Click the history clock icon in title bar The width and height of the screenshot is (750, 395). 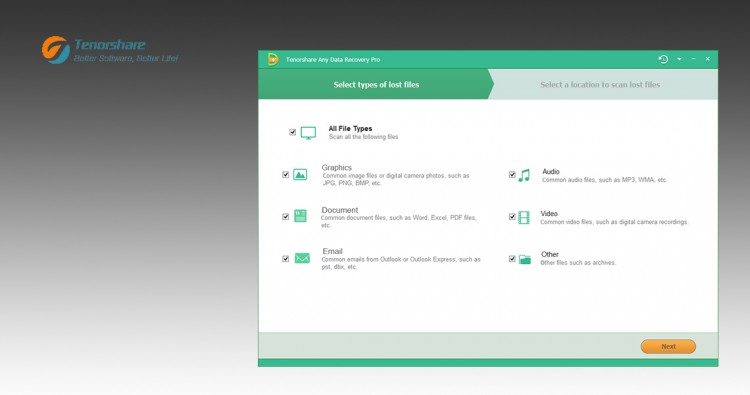click(663, 59)
